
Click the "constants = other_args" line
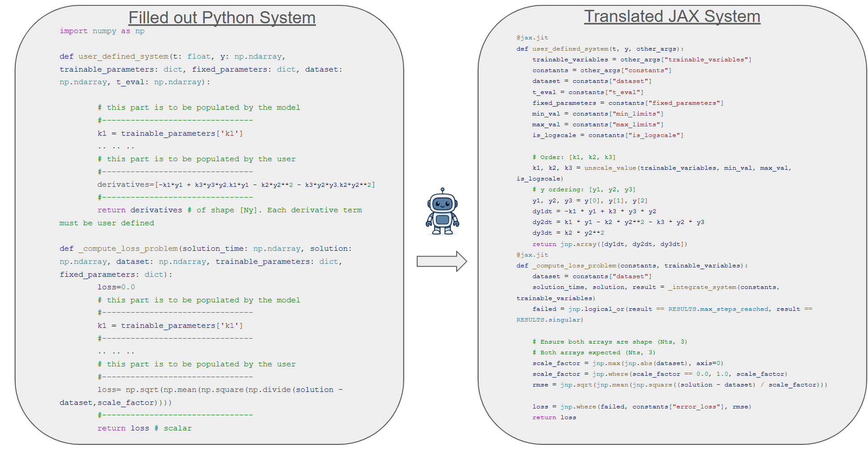tap(602, 70)
